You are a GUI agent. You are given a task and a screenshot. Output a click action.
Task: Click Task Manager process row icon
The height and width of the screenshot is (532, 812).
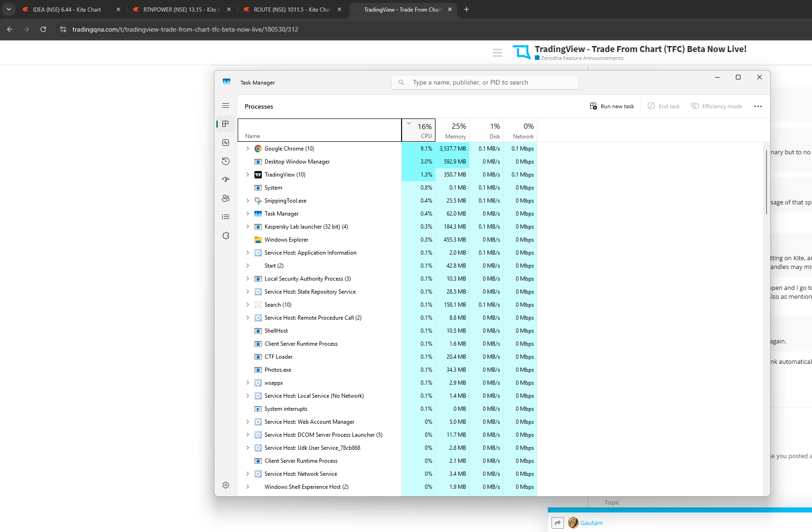[x=258, y=214]
